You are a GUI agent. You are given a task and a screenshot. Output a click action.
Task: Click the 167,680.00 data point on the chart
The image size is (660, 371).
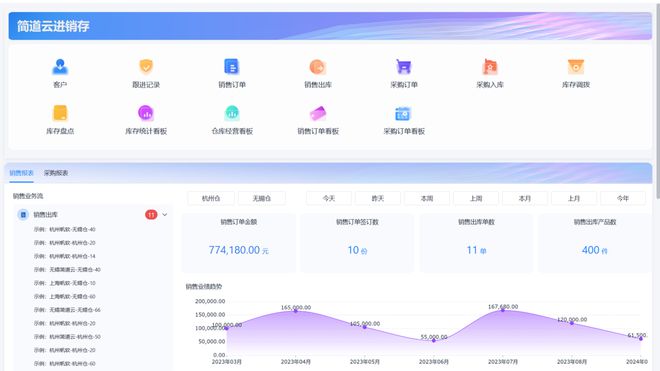[x=503, y=310]
